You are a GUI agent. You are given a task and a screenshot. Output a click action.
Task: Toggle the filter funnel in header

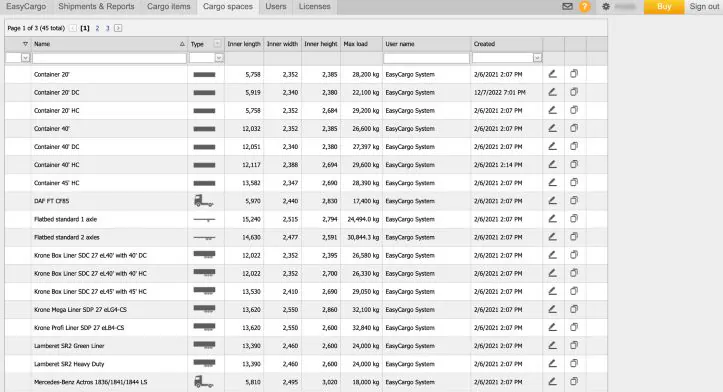pyautogui.click(x=25, y=44)
